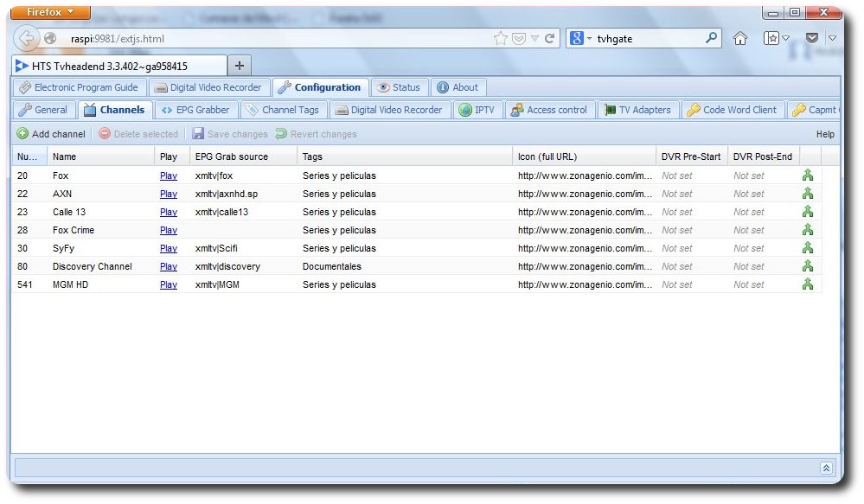Image resolution: width=864 pixels, height=504 pixels.
Task: Click Revert changes in the toolbar
Action: (x=317, y=134)
